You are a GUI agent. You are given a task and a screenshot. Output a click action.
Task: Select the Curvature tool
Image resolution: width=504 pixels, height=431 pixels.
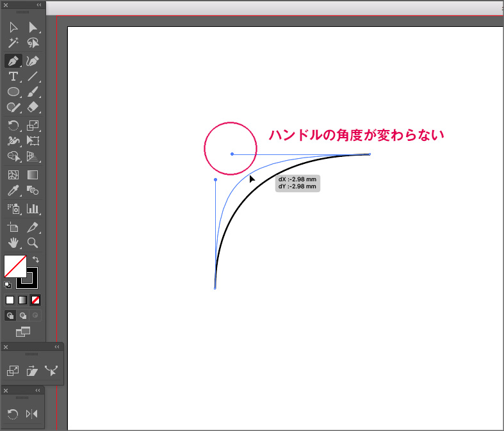click(x=33, y=61)
